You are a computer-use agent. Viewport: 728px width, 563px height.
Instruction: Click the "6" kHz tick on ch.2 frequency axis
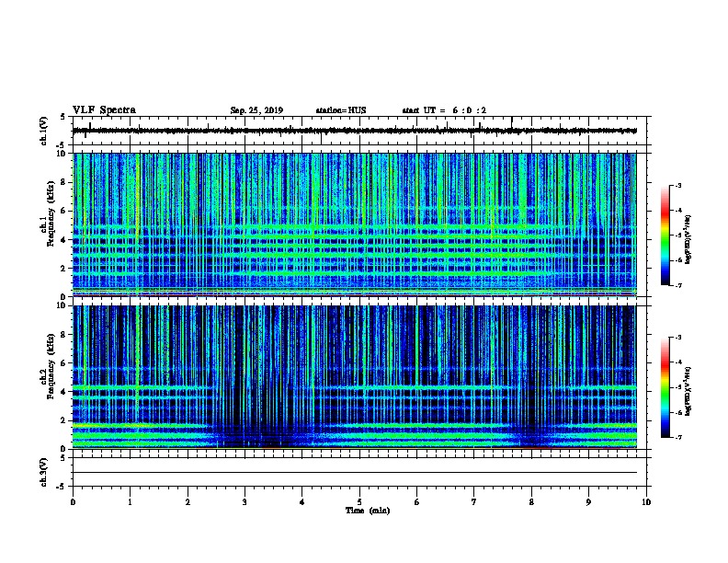click(x=63, y=363)
